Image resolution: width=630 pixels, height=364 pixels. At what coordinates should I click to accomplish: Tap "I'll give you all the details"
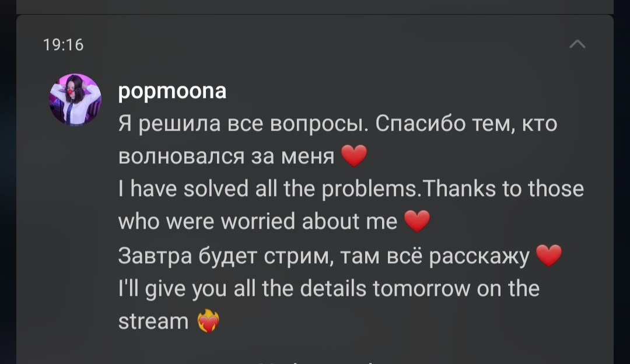pyautogui.click(x=242, y=289)
